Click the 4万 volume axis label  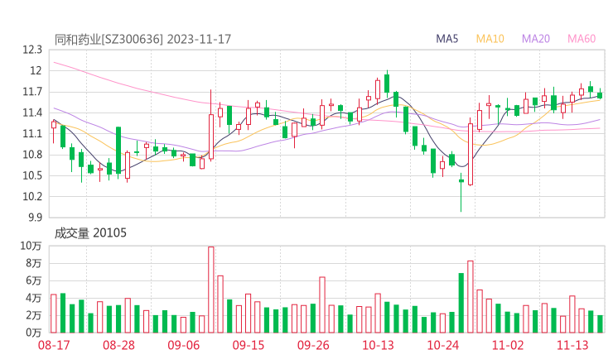(34, 298)
